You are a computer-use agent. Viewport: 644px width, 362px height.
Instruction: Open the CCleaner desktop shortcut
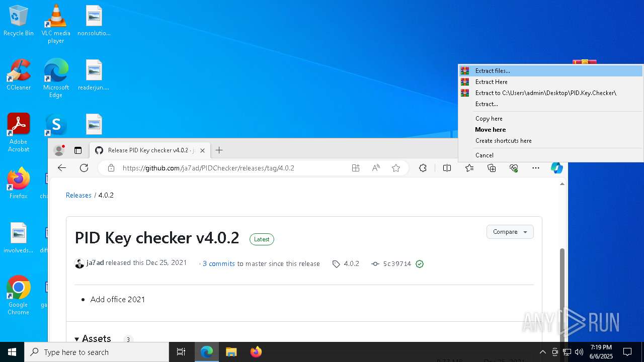coord(19,75)
